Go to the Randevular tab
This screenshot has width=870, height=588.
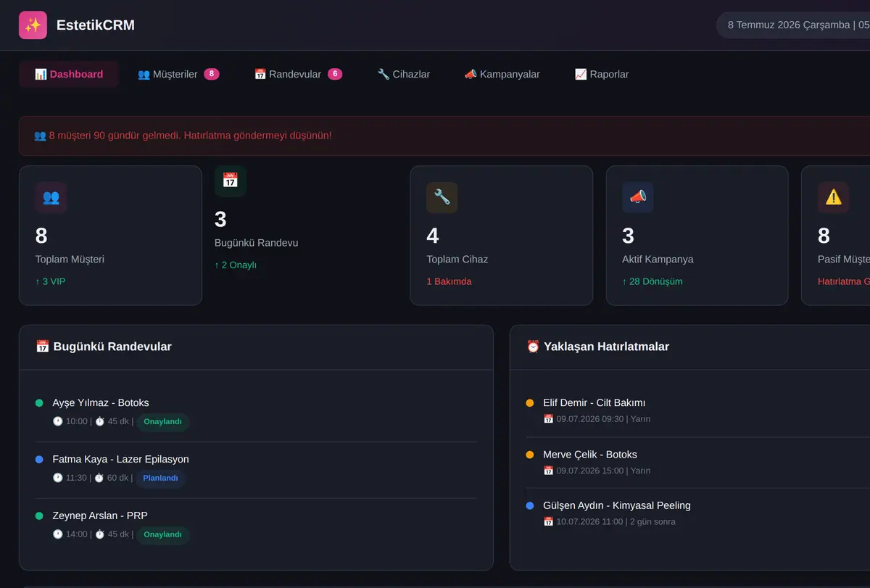[x=298, y=74]
